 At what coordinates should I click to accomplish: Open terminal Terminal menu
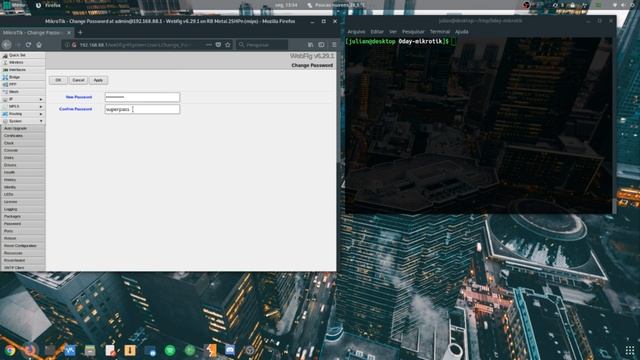[x=440, y=31]
